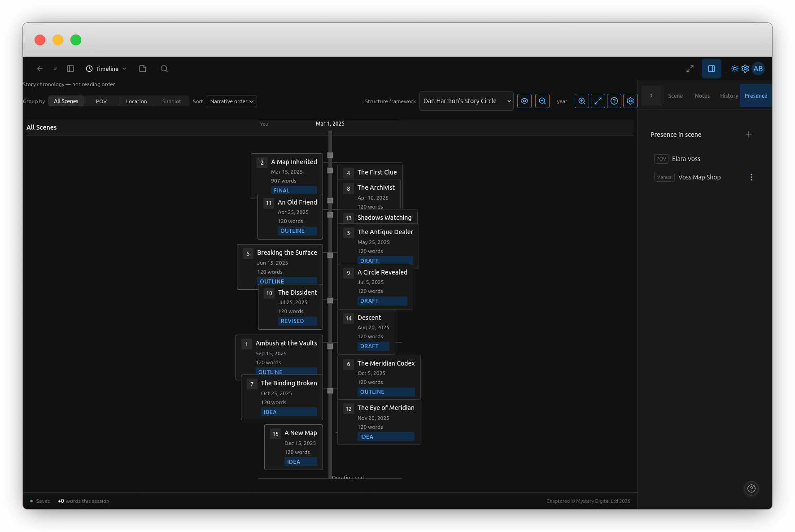Image resolution: width=795 pixels, height=532 pixels.
Task: Toggle the right inspector panel button
Action: (712, 69)
